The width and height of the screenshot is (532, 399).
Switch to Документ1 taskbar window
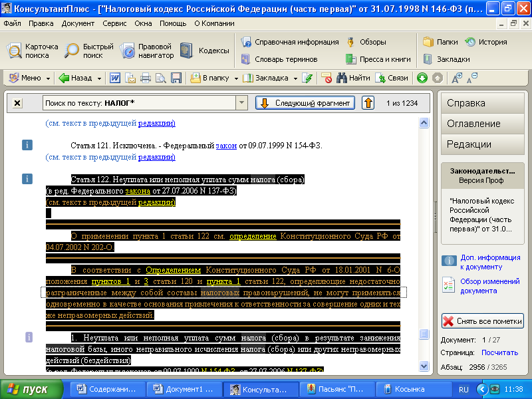(x=184, y=389)
